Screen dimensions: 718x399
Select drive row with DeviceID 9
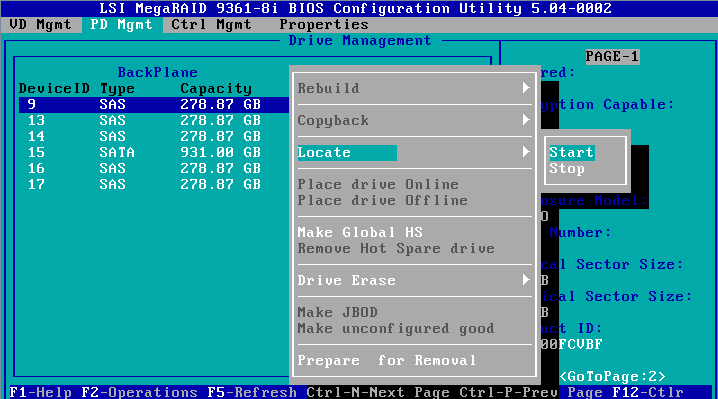point(154,104)
